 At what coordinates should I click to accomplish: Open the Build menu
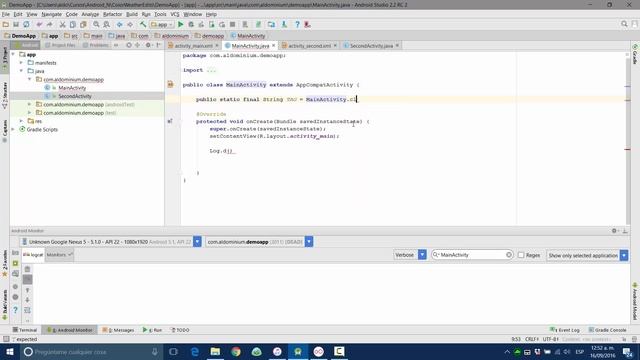click(131, 14)
